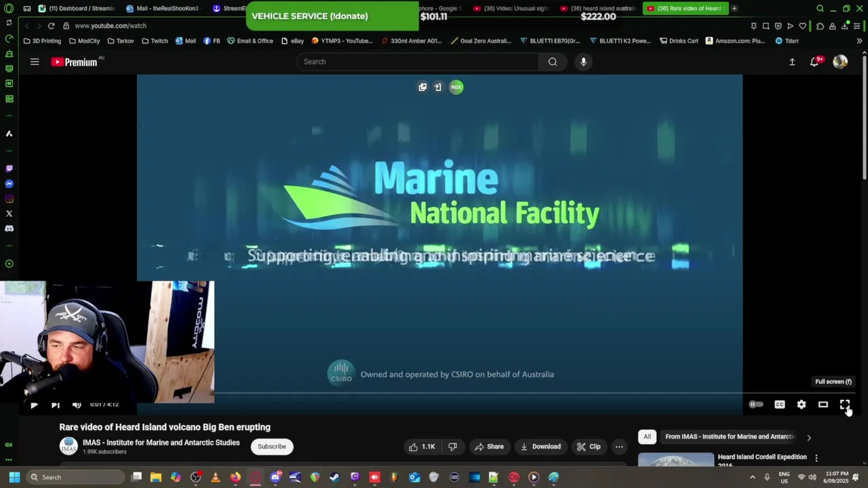Click the YouTube search input field

417,62
